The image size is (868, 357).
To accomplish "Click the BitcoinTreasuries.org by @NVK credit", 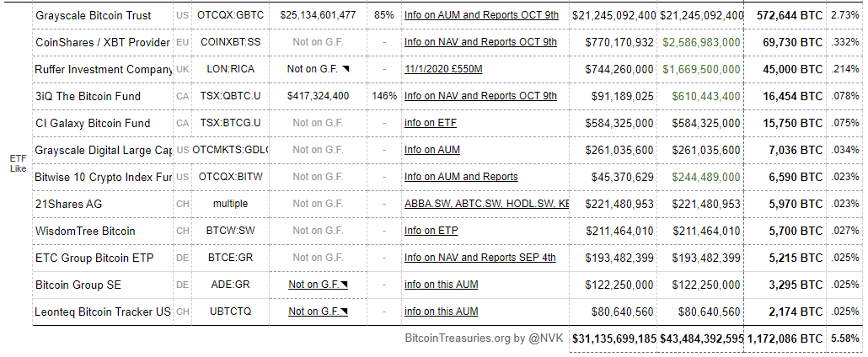I will (484, 338).
